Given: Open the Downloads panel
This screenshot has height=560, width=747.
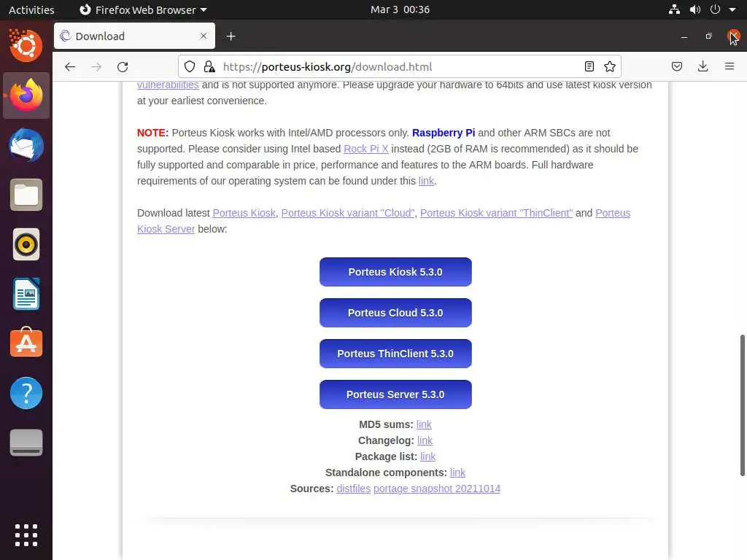Looking at the screenshot, I should tap(703, 66).
